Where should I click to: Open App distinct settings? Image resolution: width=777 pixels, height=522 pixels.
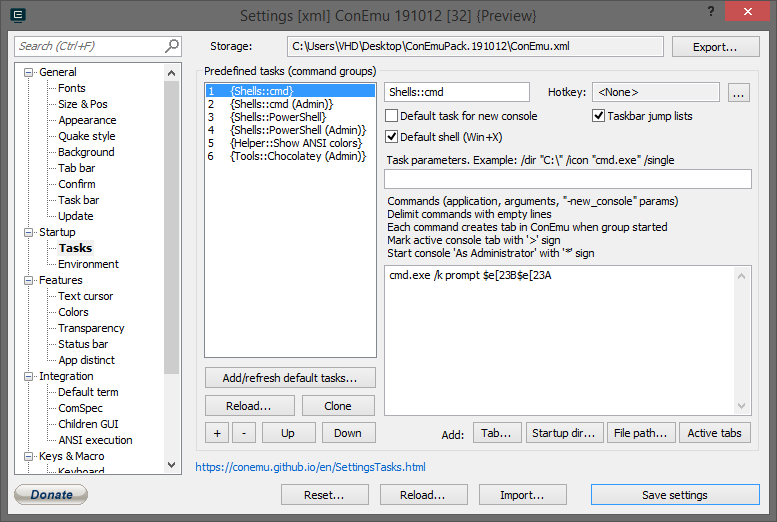[87, 360]
